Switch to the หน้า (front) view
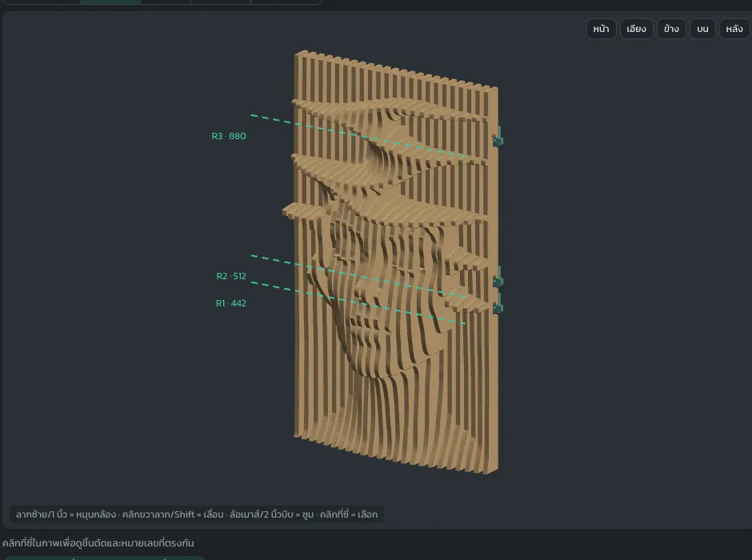This screenshot has height=560, width=752. [x=601, y=29]
